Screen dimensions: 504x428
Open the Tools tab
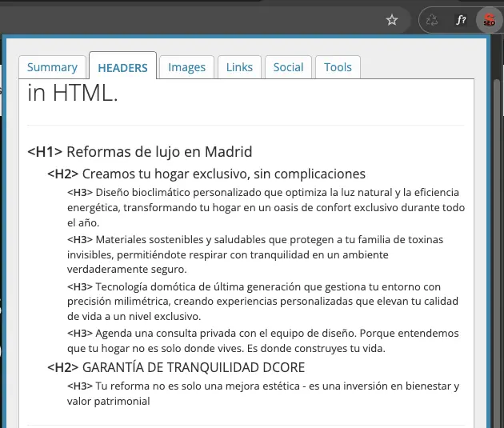pos(338,67)
